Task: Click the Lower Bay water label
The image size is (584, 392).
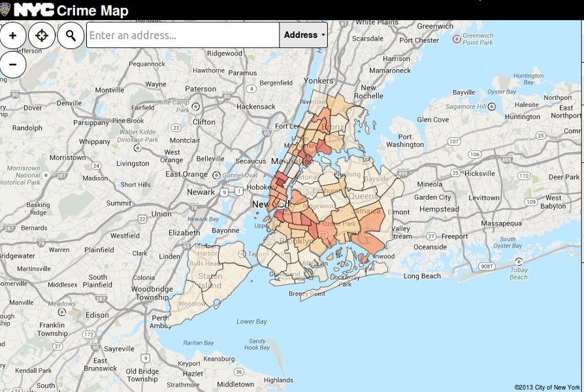Action: tap(251, 321)
